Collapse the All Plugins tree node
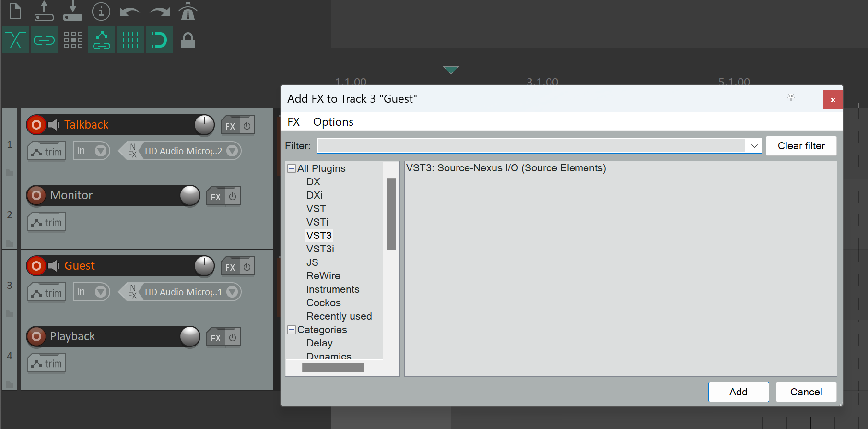868x429 pixels. point(292,168)
